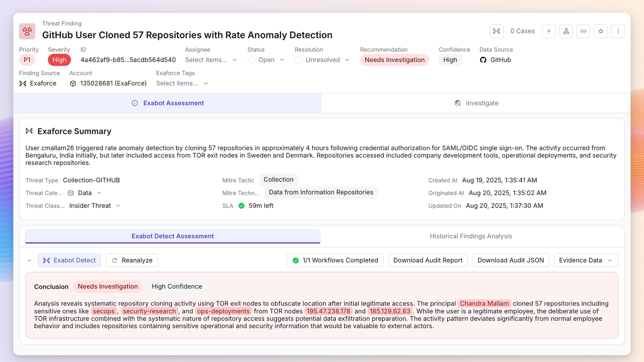This screenshot has height=362, width=644.
Task: Open the hierarchy tree icon button
Action: [566, 31]
